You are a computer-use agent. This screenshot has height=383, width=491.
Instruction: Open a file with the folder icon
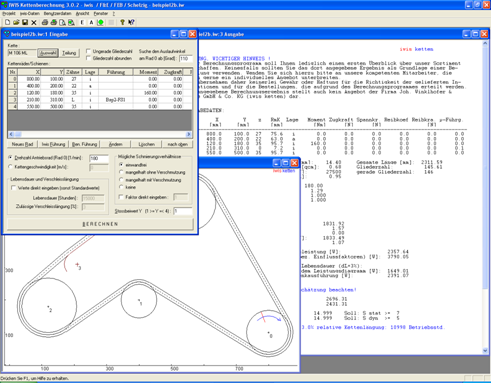[x=16, y=22]
